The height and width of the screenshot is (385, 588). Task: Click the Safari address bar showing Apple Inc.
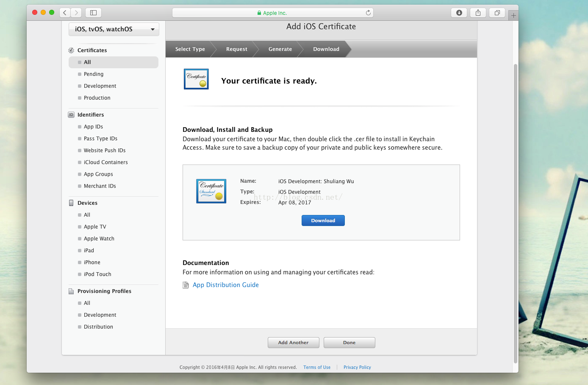point(272,13)
